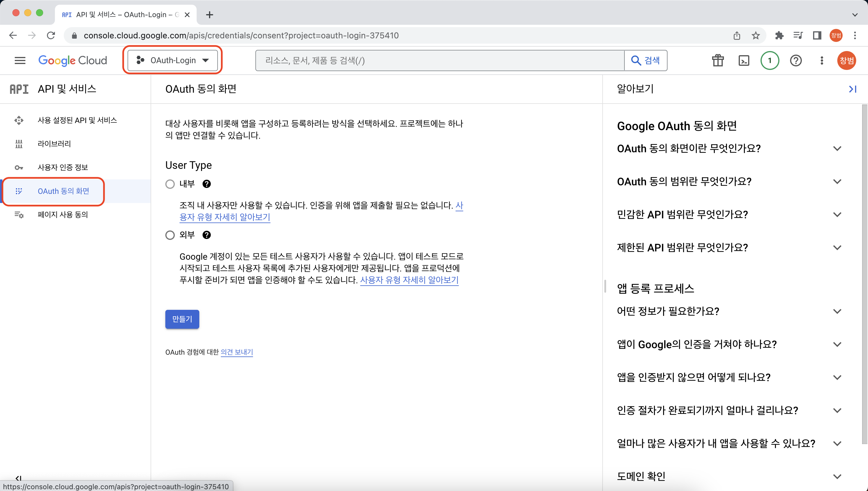Click the resource search input field
This screenshot has height=491, width=868.
(x=438, y=60)
